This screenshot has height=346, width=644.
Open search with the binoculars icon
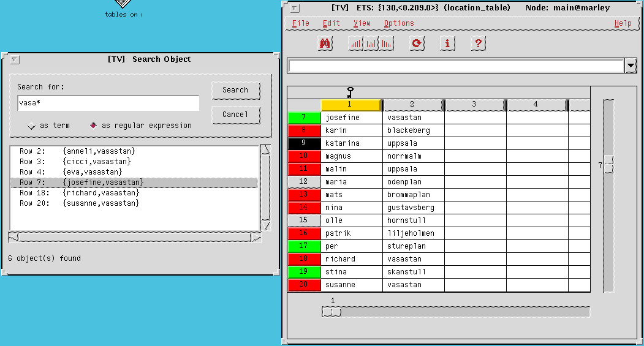coord(325,43)
